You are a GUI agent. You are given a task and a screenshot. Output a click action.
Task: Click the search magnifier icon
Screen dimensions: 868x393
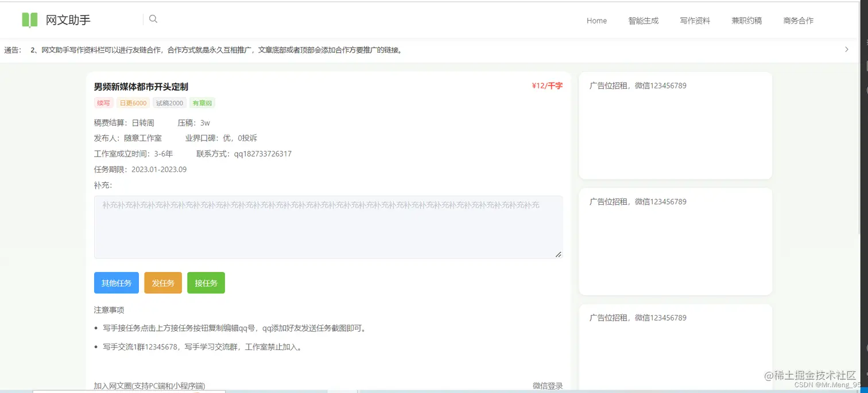[153, 19]
